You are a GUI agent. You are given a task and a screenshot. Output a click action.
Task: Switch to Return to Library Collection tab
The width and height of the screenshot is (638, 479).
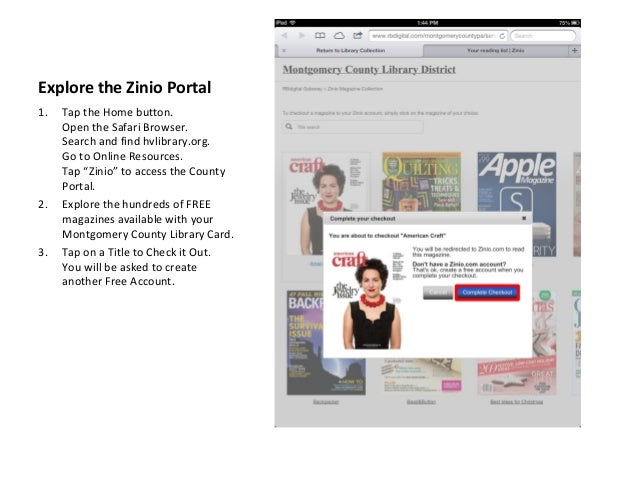350,50
